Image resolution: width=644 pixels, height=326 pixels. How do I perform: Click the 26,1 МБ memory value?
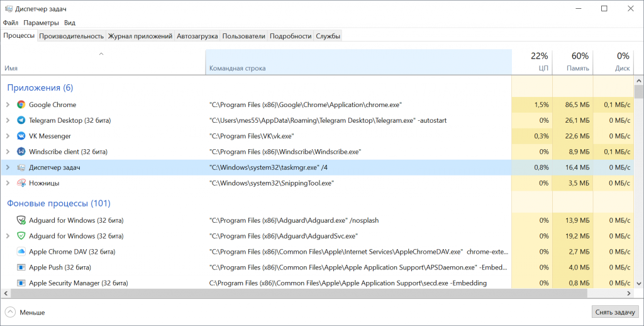click(x=577, y=120)
